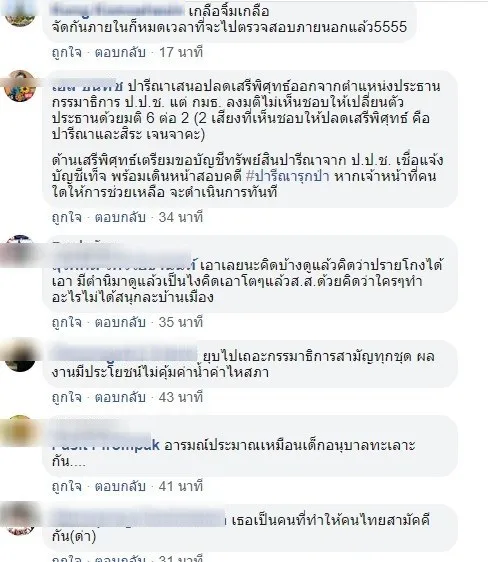Click ตอบกลับ under the 43 นาที comment
Viewport: 488px width, 562px height.
click(120, 397)
